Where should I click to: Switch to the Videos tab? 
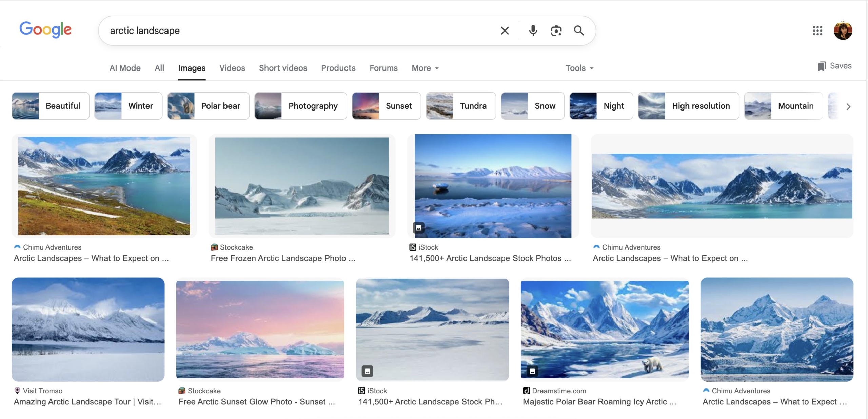coord(232,68)
